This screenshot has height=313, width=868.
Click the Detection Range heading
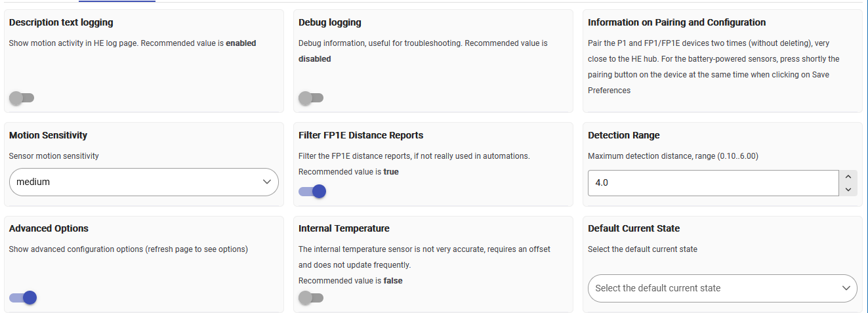point(623,135)
